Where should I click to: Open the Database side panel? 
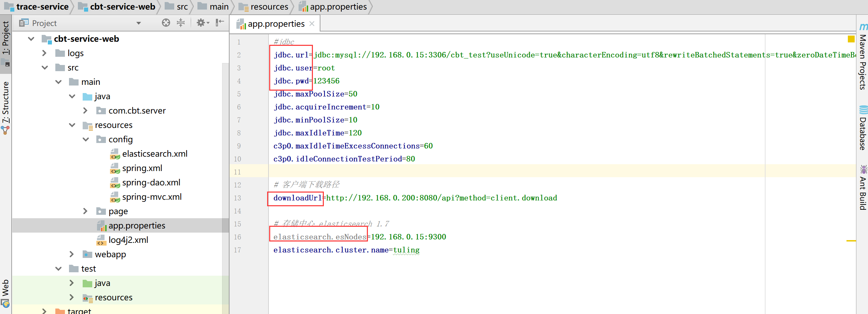point(863,128)
